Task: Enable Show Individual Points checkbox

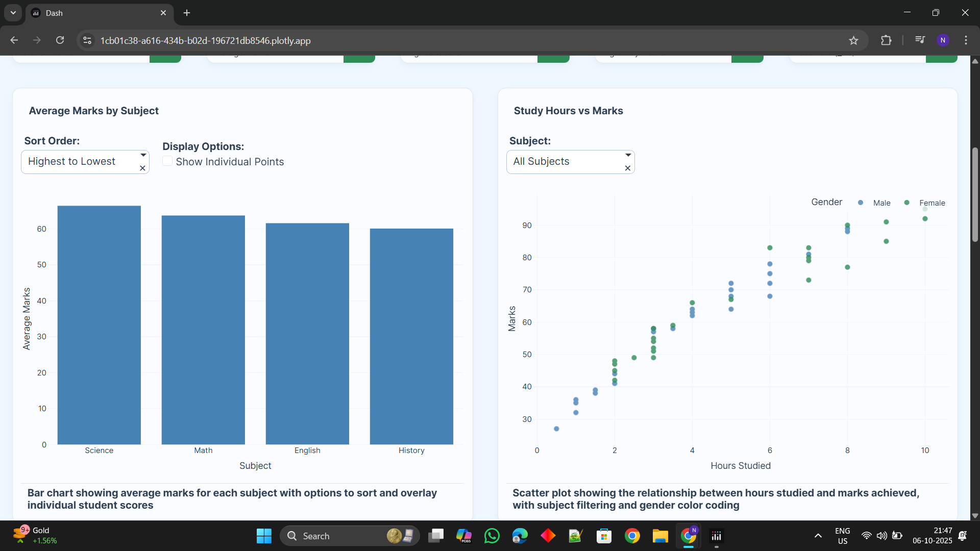Action: tap(167, 161)
